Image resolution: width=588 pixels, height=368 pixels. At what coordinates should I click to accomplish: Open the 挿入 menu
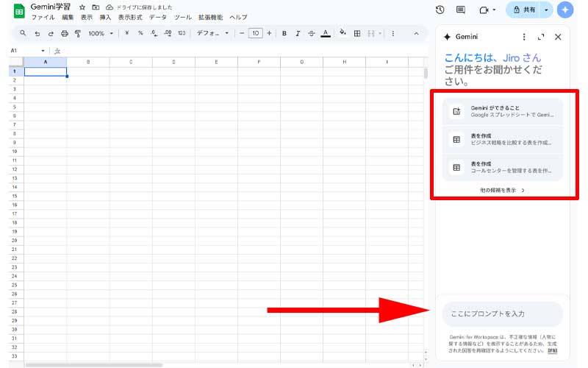click(105, 17)
